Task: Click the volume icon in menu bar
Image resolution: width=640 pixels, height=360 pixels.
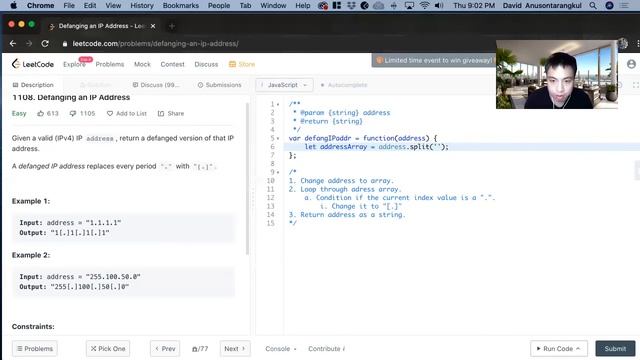Action: 439,5
